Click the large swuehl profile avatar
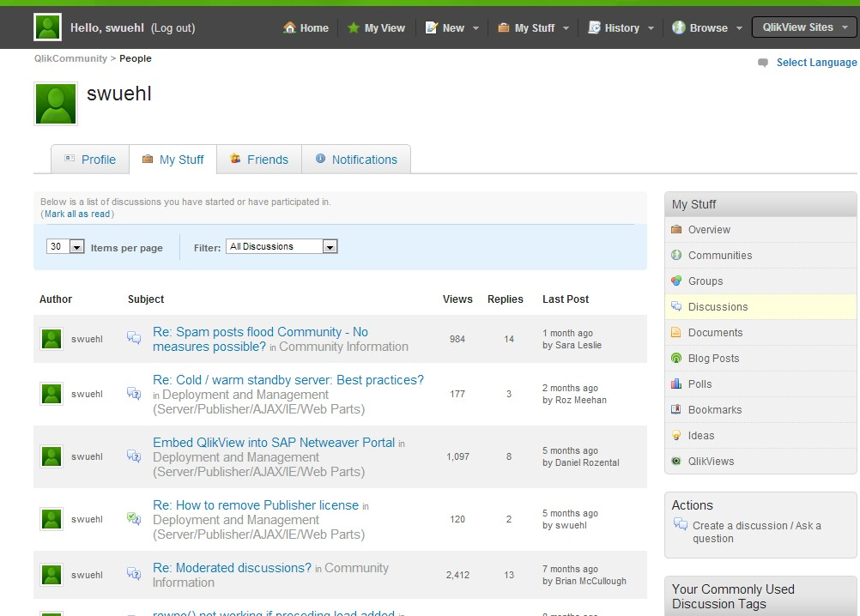Image resolution: width=860 pixels, height=616 pixels. coord(56,104)
